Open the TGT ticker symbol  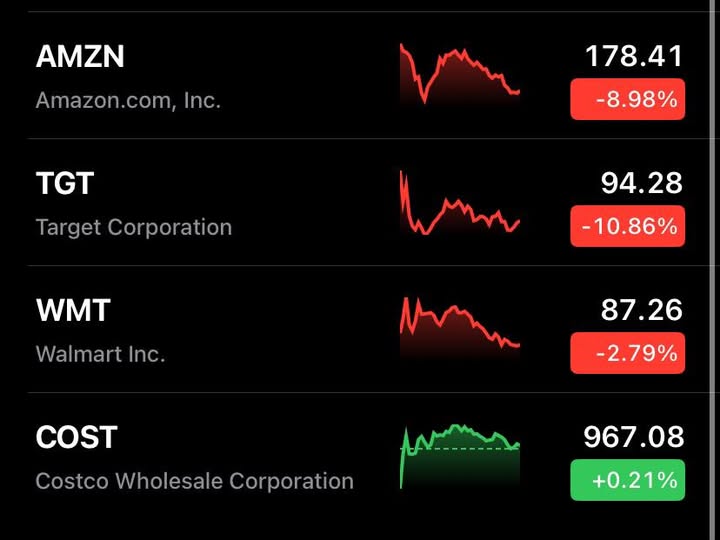point(65,184)
